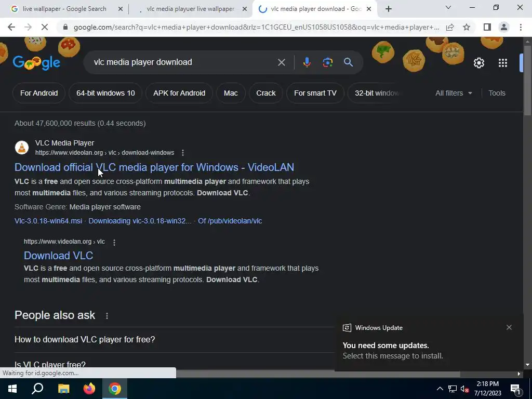This screenshot has width=532, height=399.
Task: Click the vertical page scrollbar thumb
Action: tap(527, 79)
